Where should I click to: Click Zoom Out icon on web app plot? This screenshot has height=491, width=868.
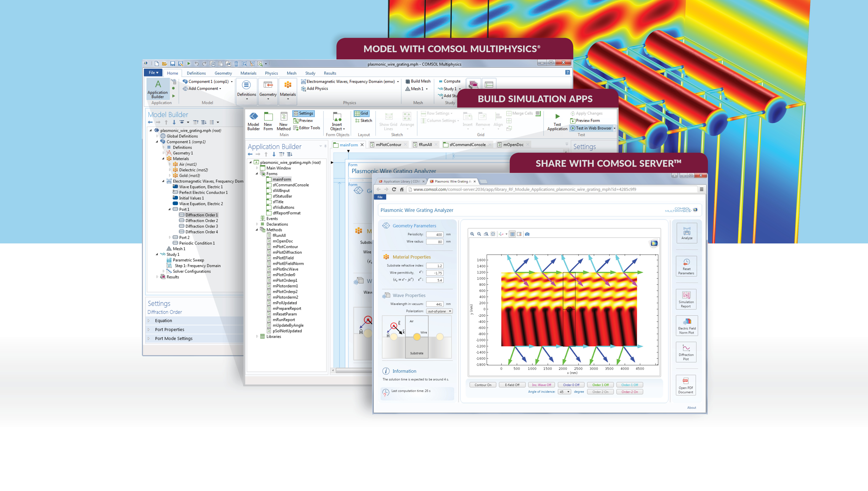tap(479, 234)
